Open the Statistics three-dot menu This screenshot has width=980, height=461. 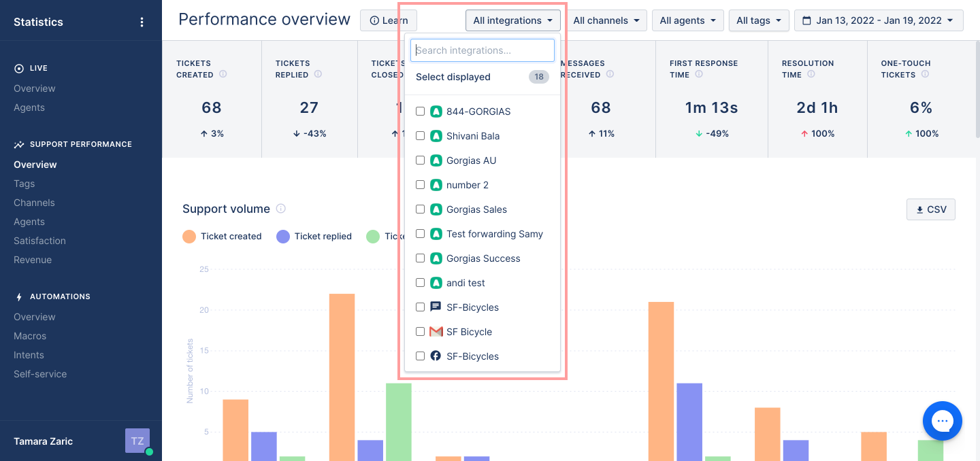point(142,22)
